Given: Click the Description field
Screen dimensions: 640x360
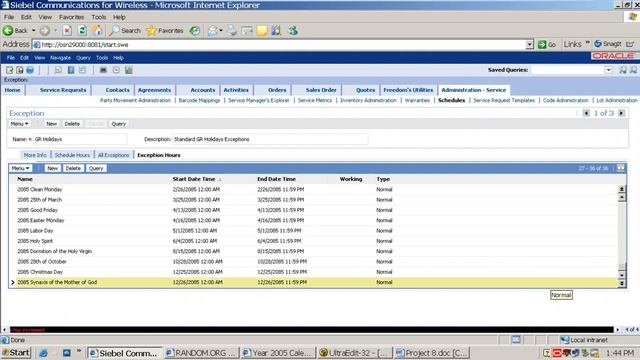Looking at the screenshot, I should (270, 139).
